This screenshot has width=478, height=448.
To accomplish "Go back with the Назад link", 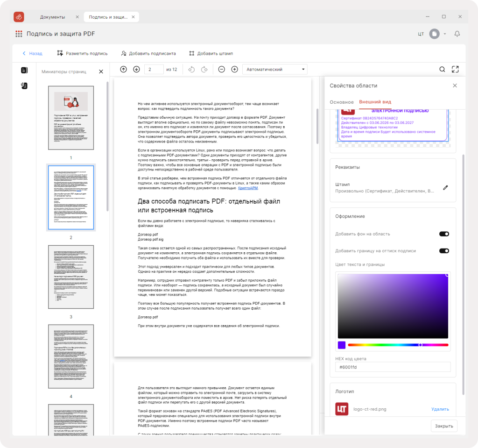I will point(32,53).
